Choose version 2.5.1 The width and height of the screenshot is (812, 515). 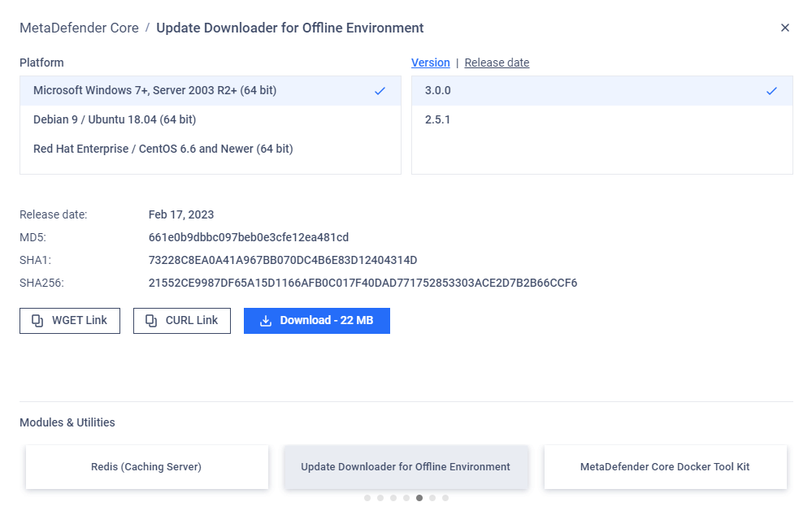coord(601,119)
